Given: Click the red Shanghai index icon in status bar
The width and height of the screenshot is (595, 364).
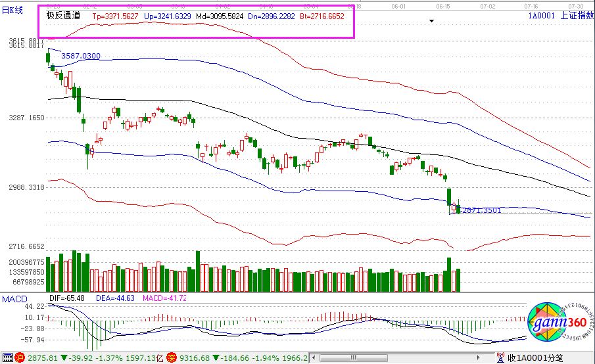Looking at the screenshot, I should pyautogui.click(x=20, y=358).
